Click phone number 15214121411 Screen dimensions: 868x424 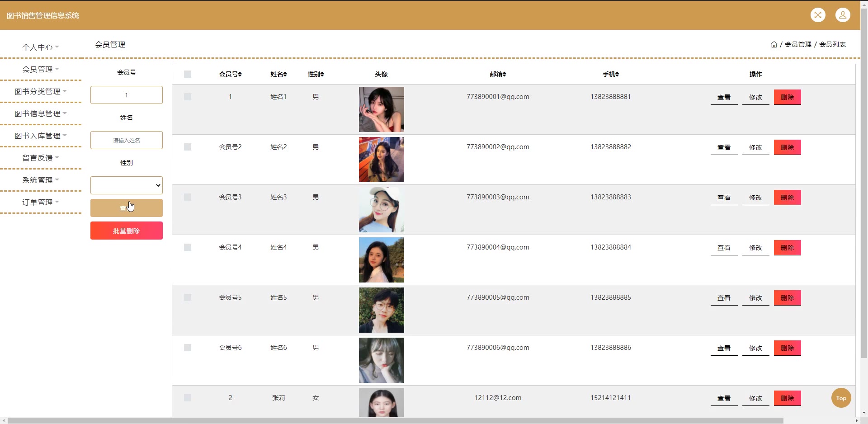coord(611,398)
